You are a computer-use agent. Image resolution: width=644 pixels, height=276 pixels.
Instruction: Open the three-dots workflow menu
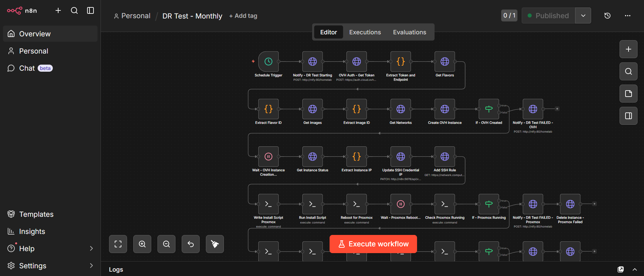[x=628, y=15]
